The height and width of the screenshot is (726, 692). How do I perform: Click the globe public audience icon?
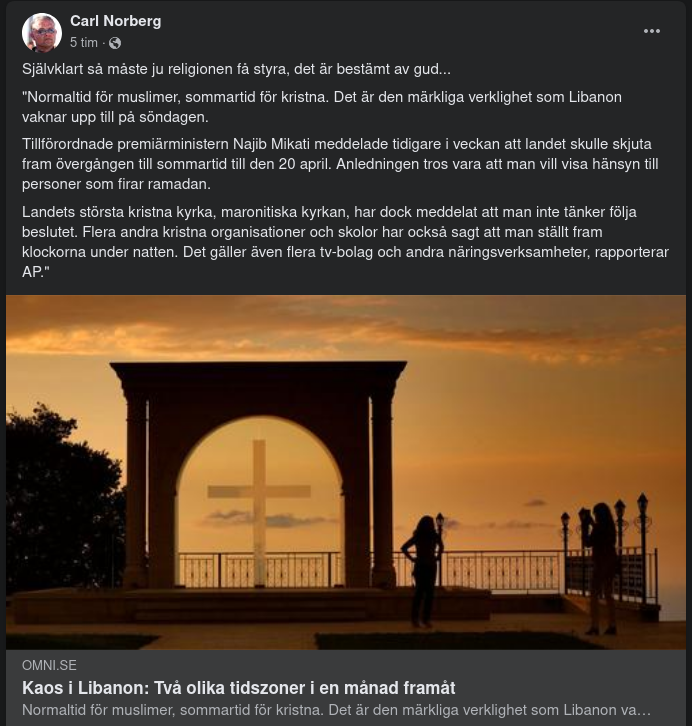(115, 43)
